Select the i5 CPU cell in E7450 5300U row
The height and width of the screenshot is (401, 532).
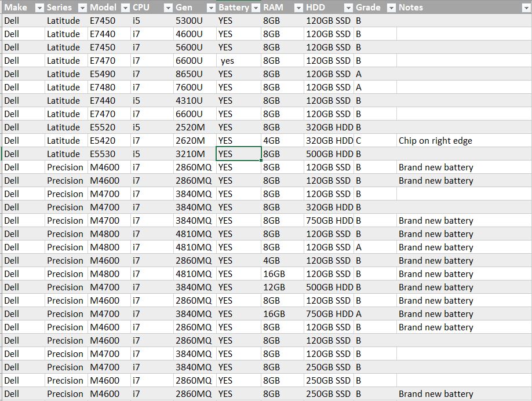[x=152, y=21]
